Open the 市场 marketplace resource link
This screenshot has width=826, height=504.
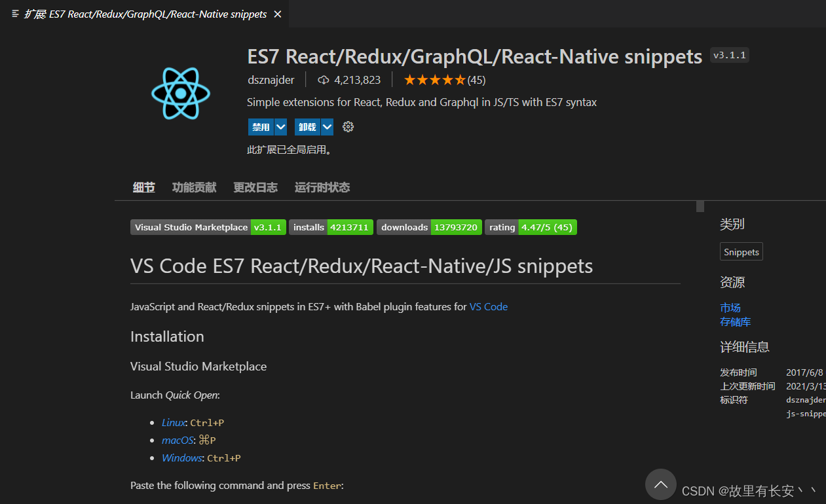pyautogui.click(x=730, y=308)
